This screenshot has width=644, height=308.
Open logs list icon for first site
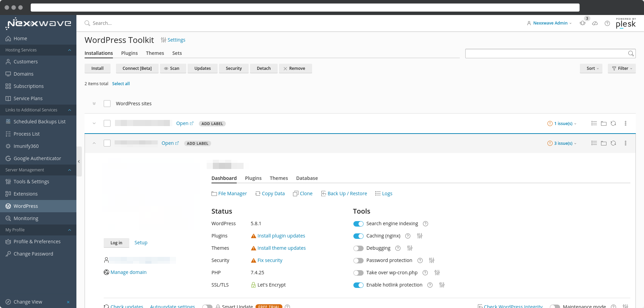click(x=594, y=123)
